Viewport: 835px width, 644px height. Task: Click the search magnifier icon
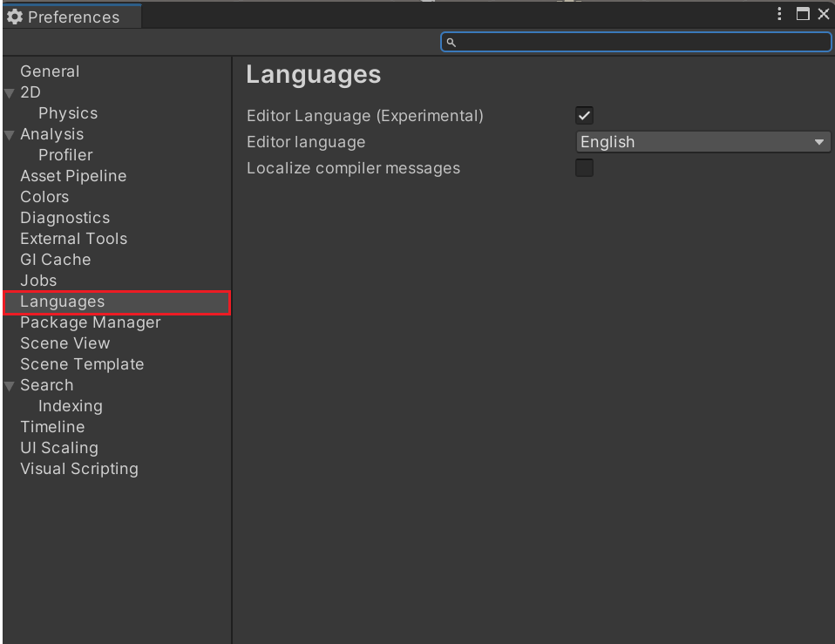click(451, 42)
